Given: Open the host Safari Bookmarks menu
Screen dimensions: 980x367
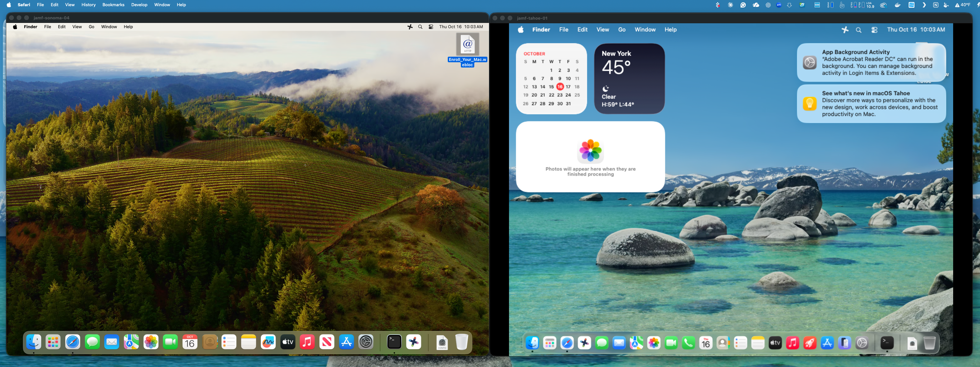Looking at the screenshot, I should [113, 5].
